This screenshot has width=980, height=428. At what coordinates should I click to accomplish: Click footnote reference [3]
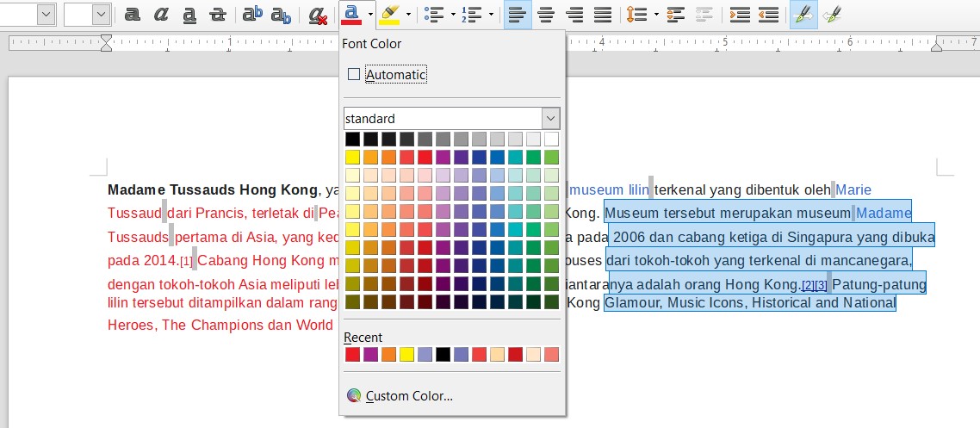[822, 286]
